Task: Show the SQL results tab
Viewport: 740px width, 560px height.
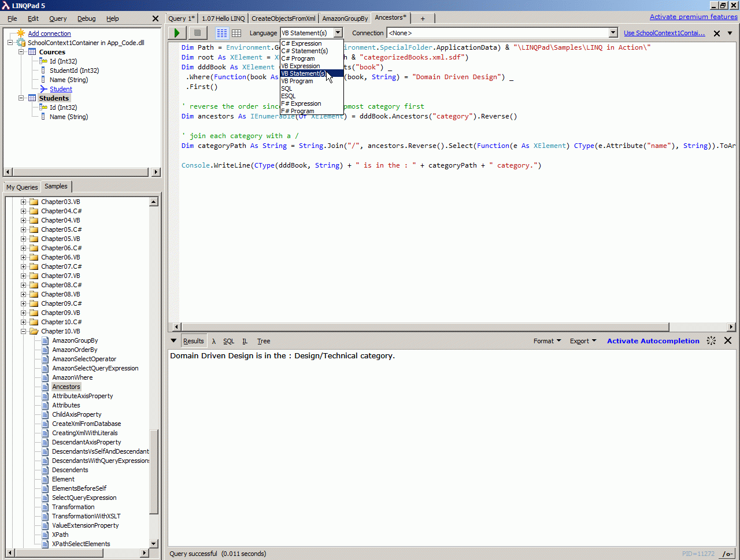Action: click(229, 341)
